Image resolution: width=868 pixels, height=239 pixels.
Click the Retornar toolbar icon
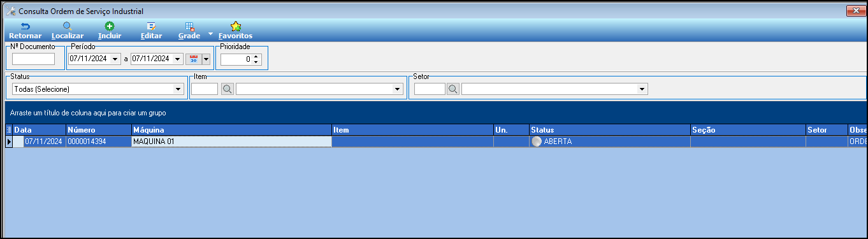pyautogui.click(x=25, y=26)
